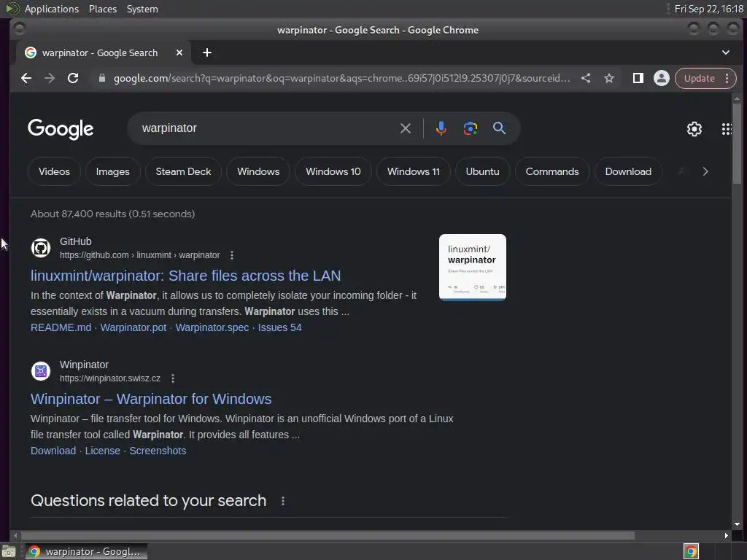
Task: Open the README.md sitelink
Action: (61, 327)
